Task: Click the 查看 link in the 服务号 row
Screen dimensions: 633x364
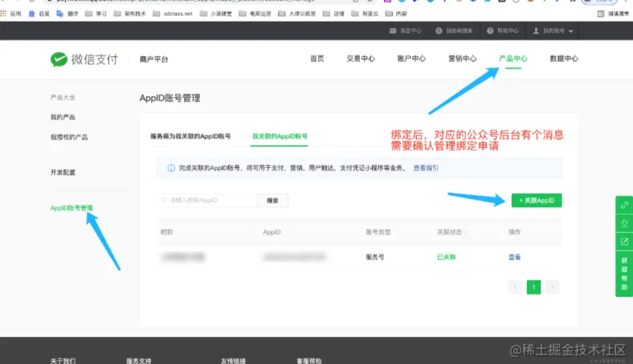Action: click(514, 257)
